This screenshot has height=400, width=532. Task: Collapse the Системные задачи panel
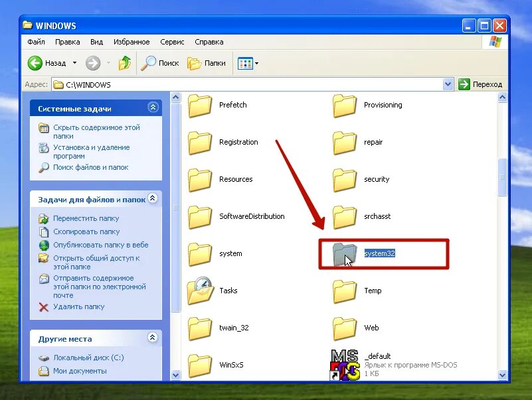click(153, 107)
